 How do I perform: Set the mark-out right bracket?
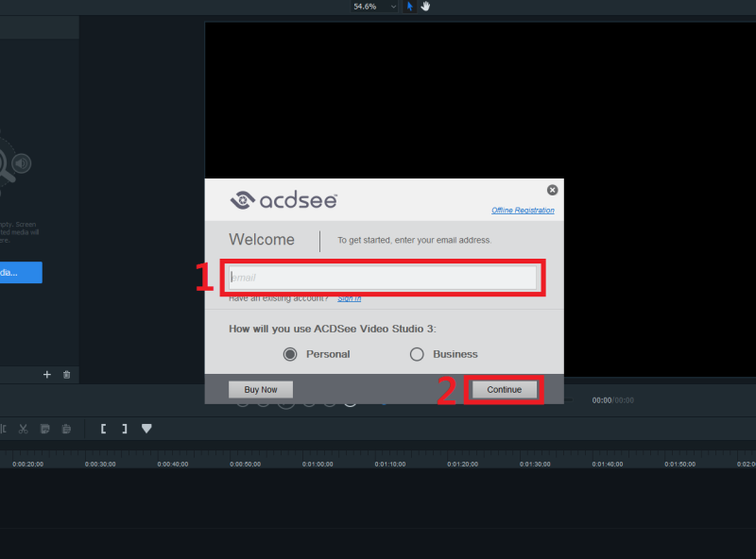click(125, 429)
